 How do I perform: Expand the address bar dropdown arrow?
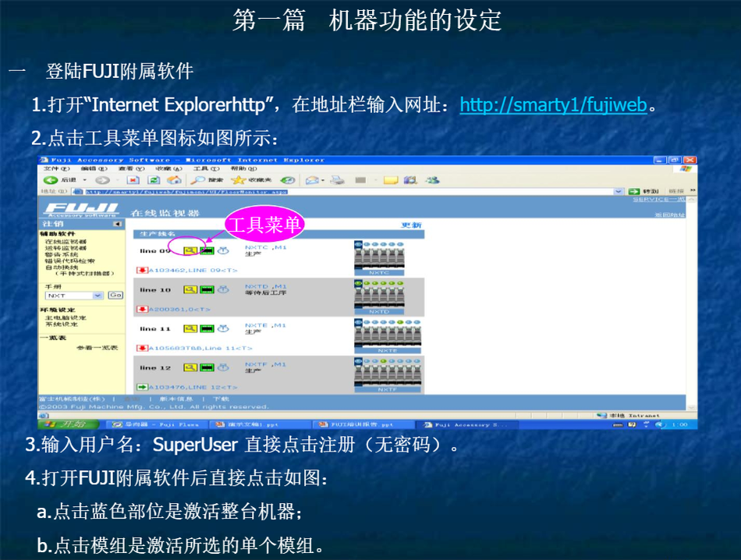(x=619, y=191)
